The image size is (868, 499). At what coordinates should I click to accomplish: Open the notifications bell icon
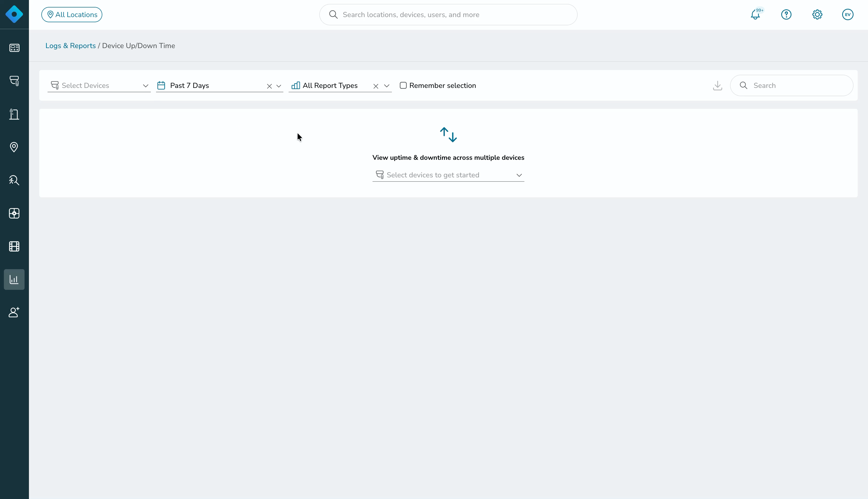(x=755, y=14)
